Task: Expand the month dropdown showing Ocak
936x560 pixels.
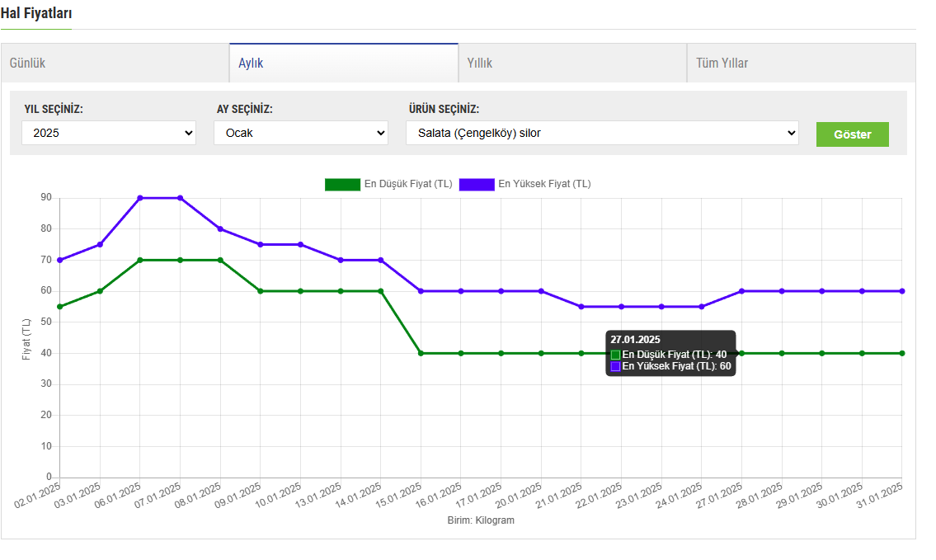Action: coord(300,133)
